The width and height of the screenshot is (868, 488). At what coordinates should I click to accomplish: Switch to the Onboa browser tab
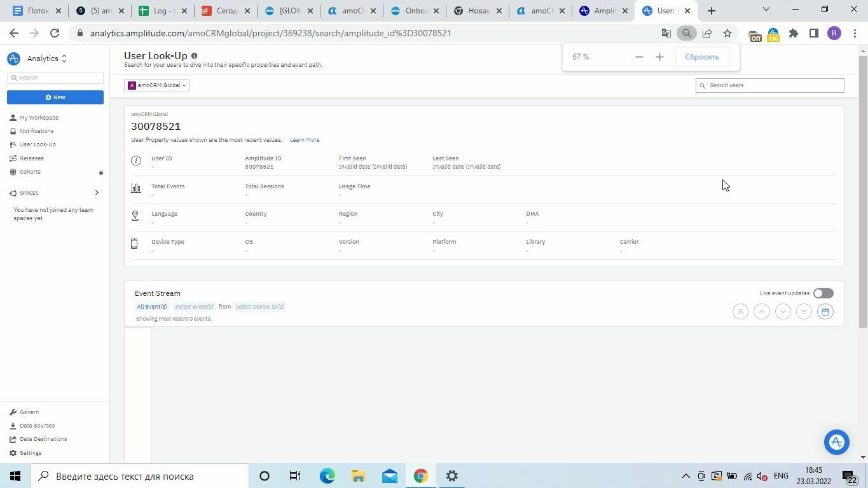pos(413,11)
